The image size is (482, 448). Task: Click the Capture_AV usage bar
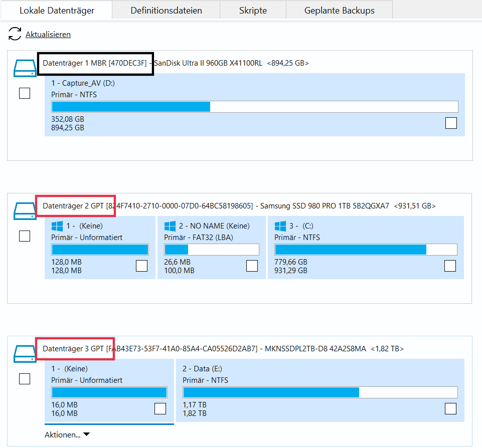click(x=254, y=107)
